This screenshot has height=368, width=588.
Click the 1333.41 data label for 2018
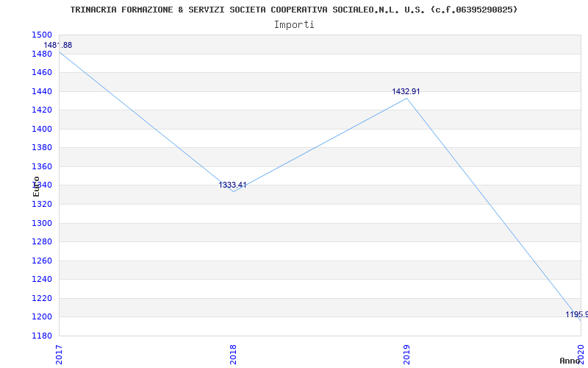coord(232,185)
